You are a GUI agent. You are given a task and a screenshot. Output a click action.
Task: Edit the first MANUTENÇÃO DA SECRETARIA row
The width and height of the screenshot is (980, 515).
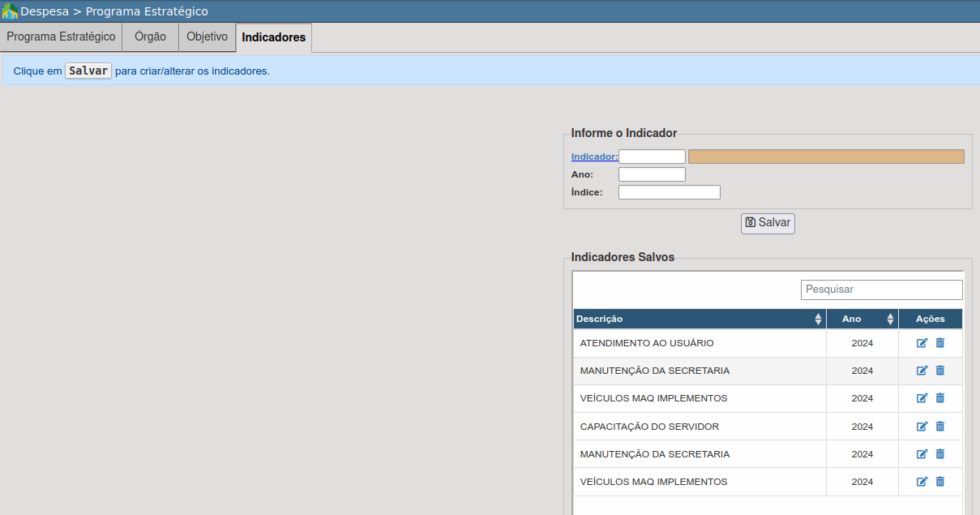click(x=922, y=371)
